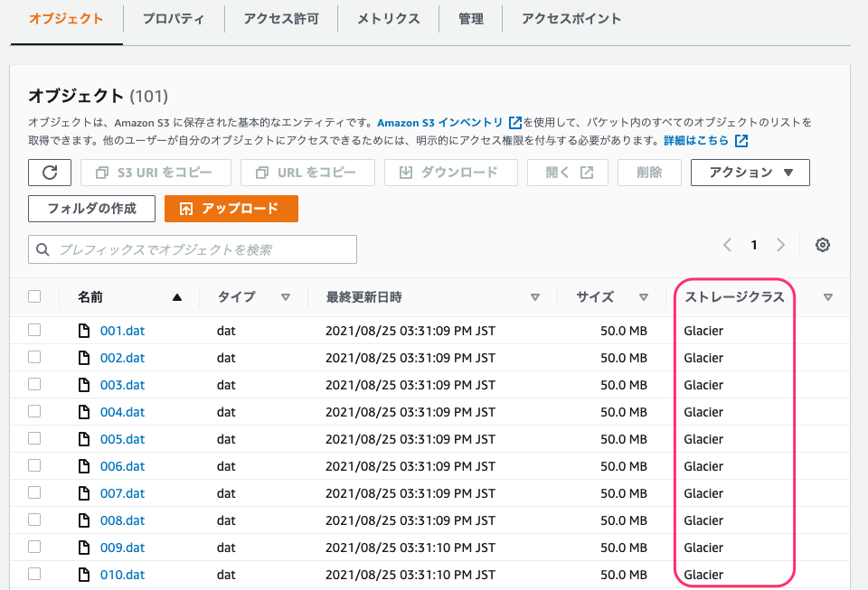Screen dimensions: 868x590
Task: Click the file icon next to 002.dat
Action: [83, 358]
